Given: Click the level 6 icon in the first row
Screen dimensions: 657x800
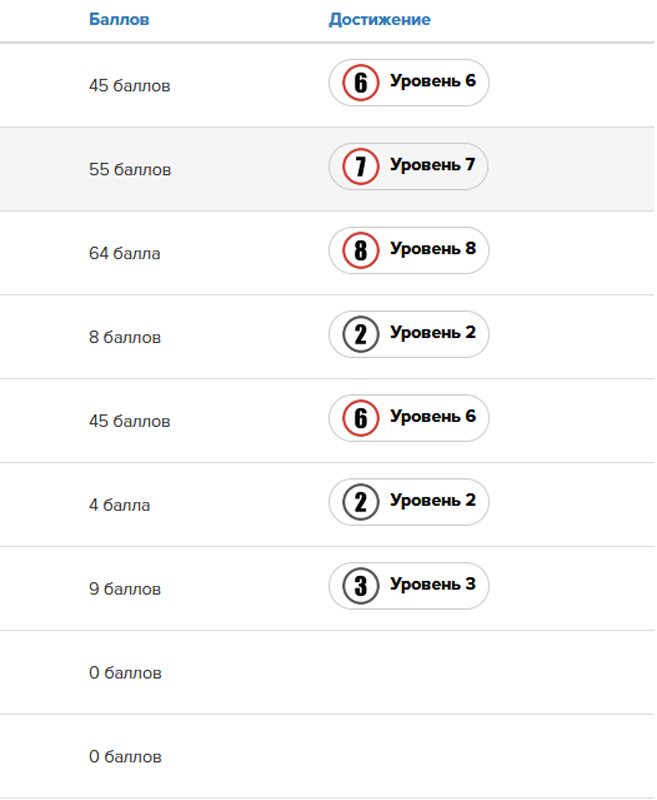Looking at the screenshot, I should coord(361,83).
